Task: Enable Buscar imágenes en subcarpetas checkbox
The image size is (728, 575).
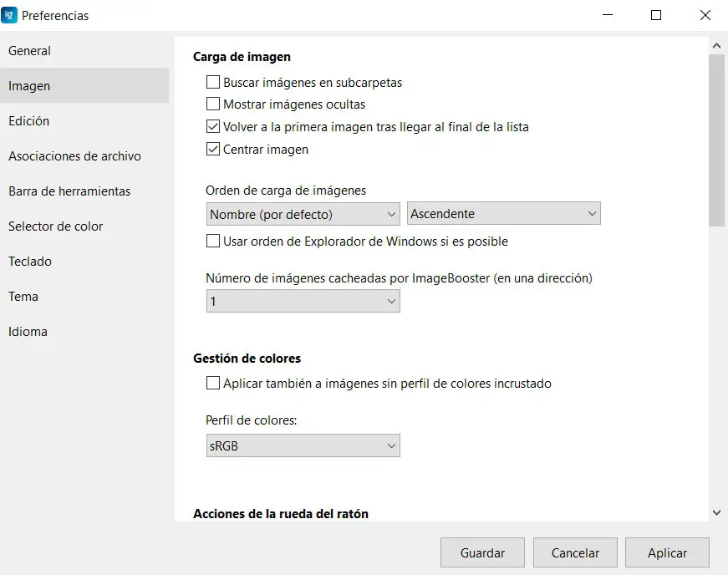Action: (x=213, y=83)
